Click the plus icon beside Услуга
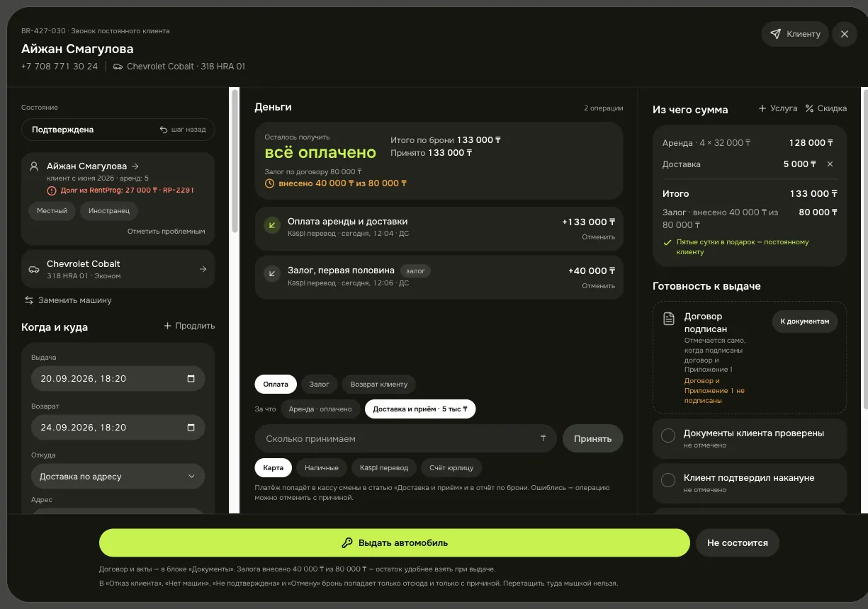868x609 pixels. tap(762, 108)
